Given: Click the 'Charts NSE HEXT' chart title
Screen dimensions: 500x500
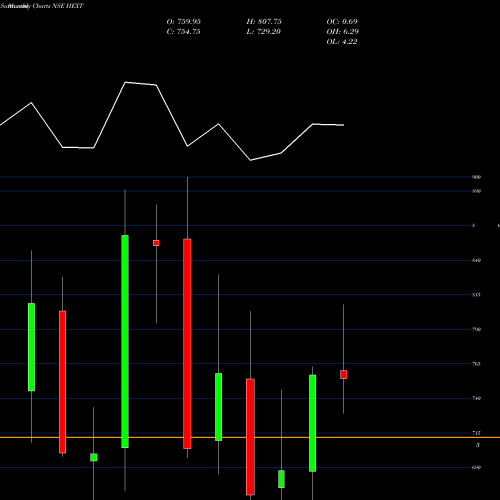Looking at the screenshot, I should coord(58,6).
